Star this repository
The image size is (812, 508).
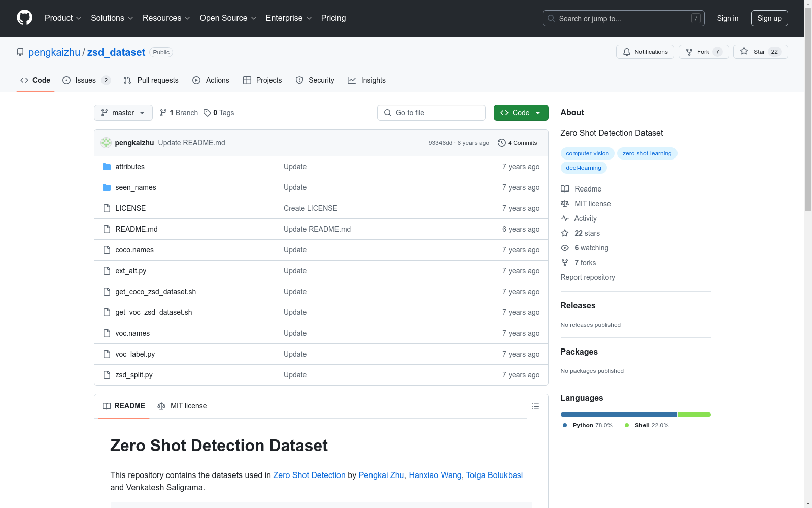tap(760, 52)
